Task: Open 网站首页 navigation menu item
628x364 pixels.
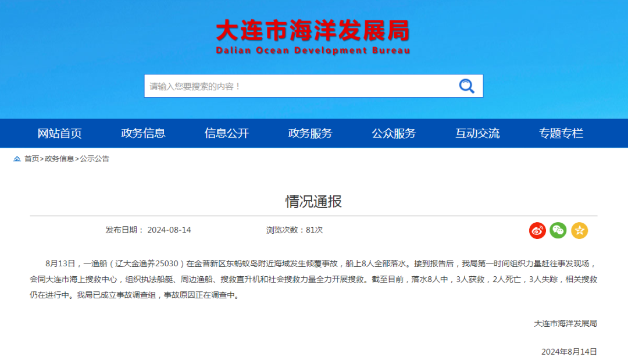Action: (60, 133)
